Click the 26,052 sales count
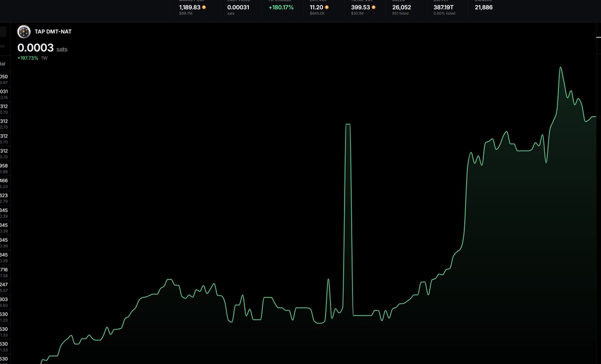This screenshot has width=601, height=364. coord(402,8)
